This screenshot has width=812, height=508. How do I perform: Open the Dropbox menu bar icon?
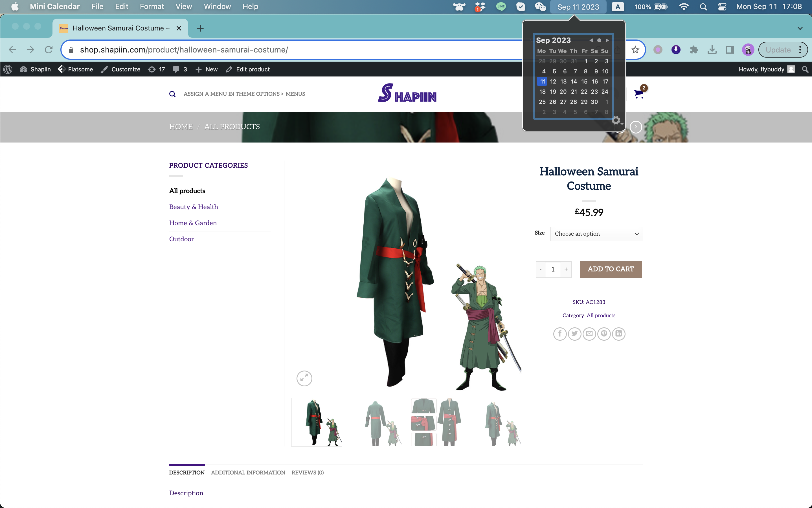click(x=480, y=7)
